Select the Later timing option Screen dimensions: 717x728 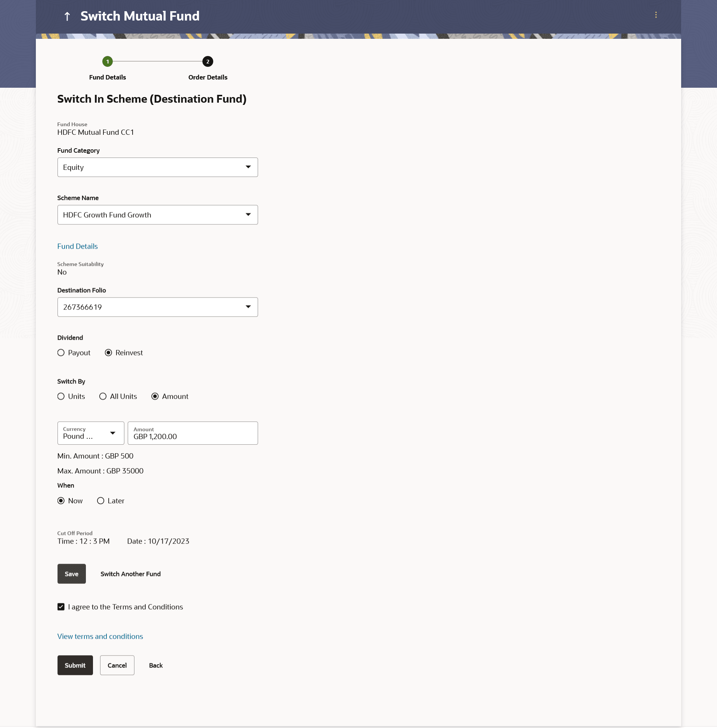(100, 501)
